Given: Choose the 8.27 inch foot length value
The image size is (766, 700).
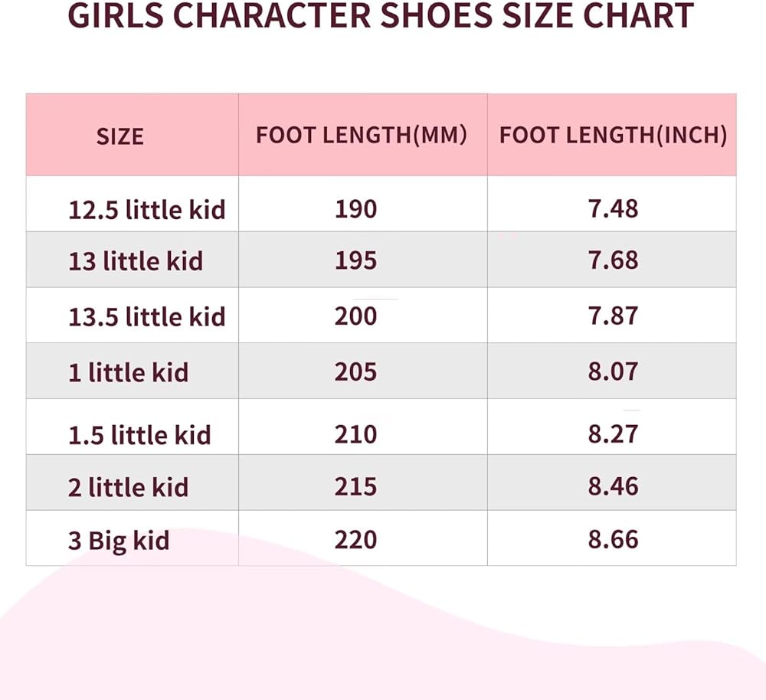Looking at the screenshot, I should tap(613, 434).
